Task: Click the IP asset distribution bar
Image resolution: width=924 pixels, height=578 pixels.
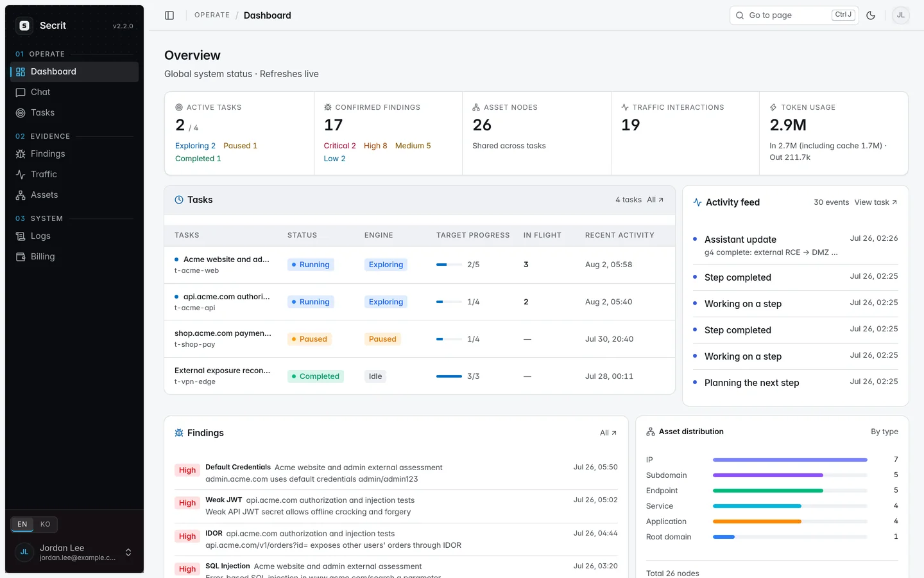Action: (790, 460)
